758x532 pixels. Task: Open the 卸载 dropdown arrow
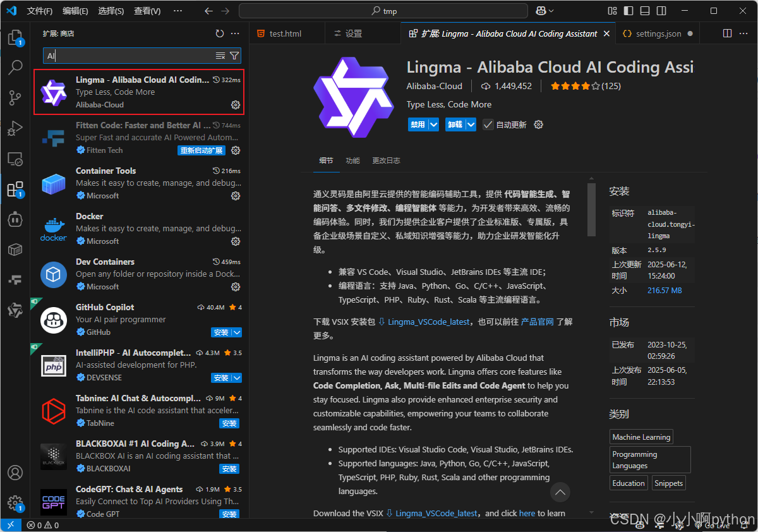click(470, 124)
